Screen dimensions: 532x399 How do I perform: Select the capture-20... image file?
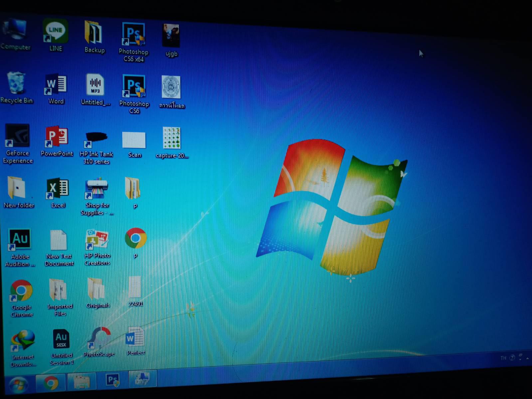[x=172, y=143]
